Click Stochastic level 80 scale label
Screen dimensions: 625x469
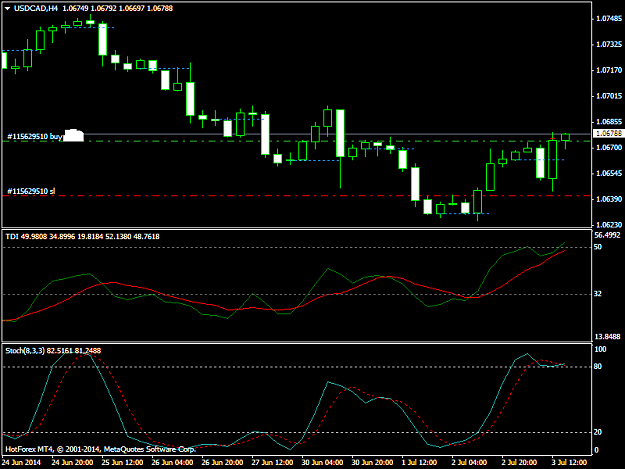597,367
